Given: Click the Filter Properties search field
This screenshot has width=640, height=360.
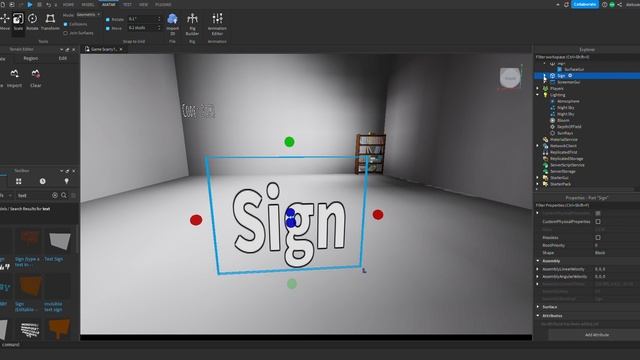Looking at the screenshot, I should click(587, 205).
